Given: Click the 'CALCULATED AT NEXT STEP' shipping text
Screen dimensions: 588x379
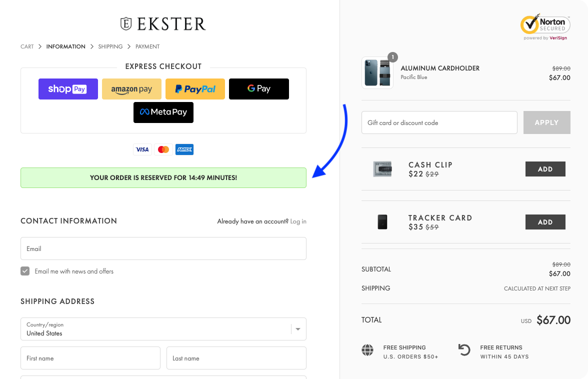Looking at the screenshot, I should [x=537, y=288].
